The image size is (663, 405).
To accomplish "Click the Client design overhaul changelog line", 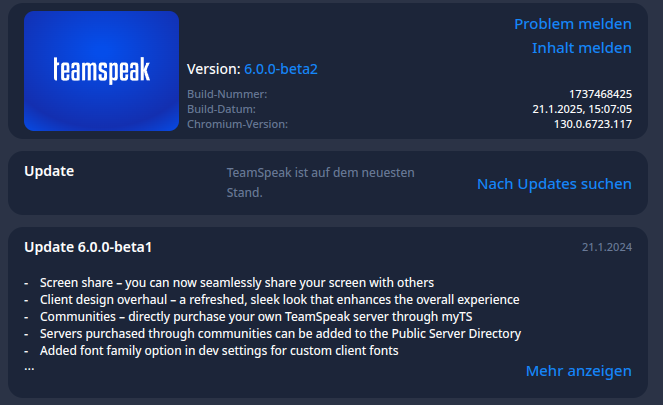I will tap(279, 299).
